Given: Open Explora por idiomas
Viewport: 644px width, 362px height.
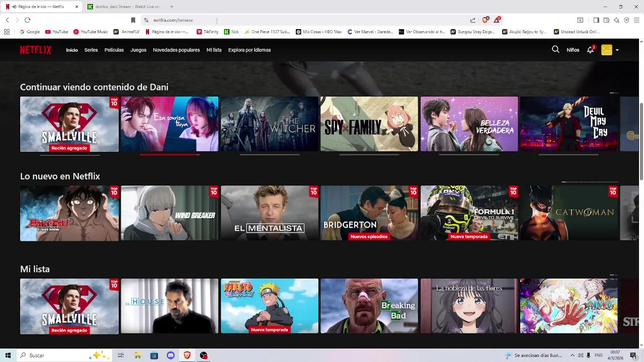Looking at the screenshot, I should coord(250,50).
